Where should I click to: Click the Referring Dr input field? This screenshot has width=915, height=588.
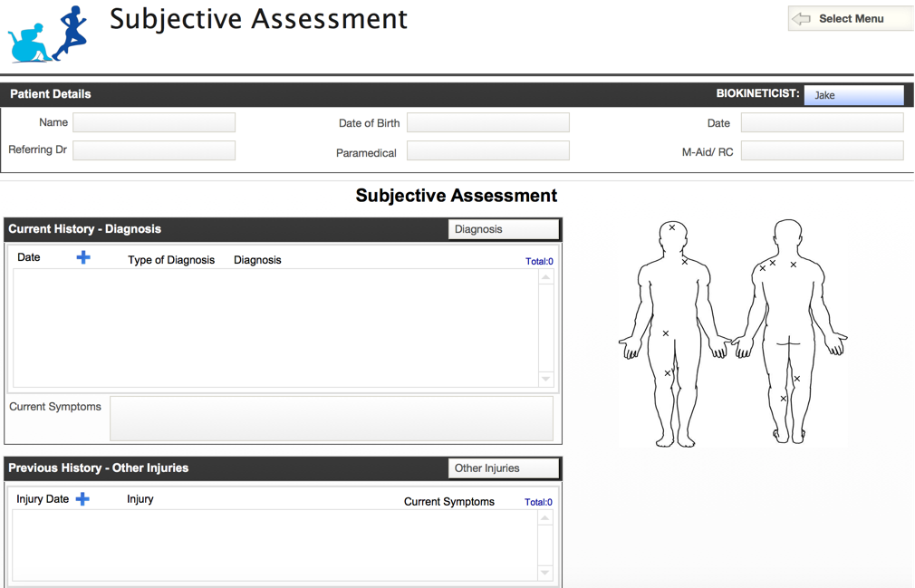click(x=154, y=150)
